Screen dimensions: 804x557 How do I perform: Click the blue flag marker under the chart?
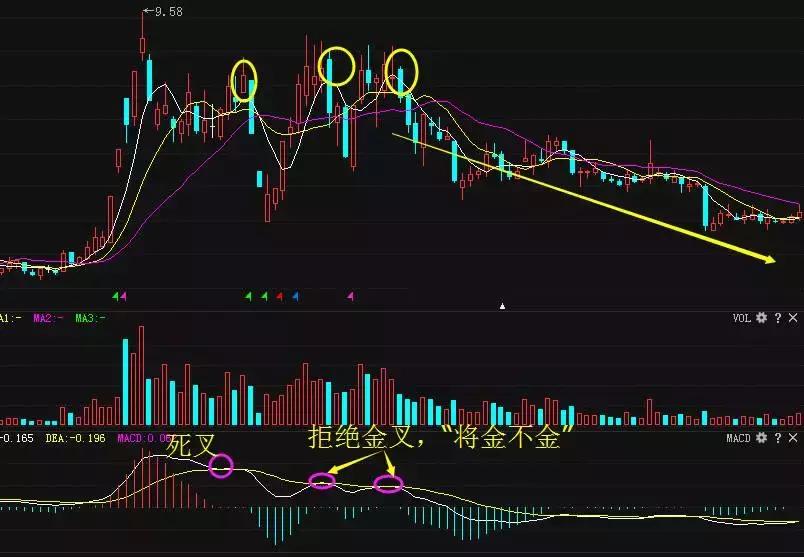click(x=295, y=296)
